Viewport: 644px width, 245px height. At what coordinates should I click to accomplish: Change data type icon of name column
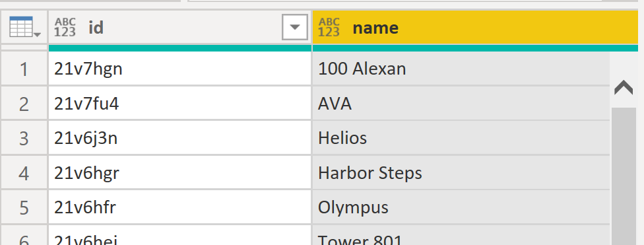[x=329, y=28]
